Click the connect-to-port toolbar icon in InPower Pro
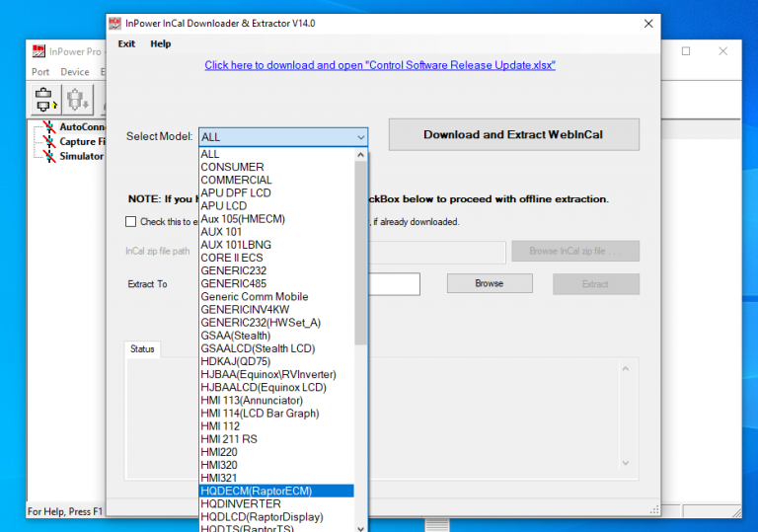 tap(46, 99)
